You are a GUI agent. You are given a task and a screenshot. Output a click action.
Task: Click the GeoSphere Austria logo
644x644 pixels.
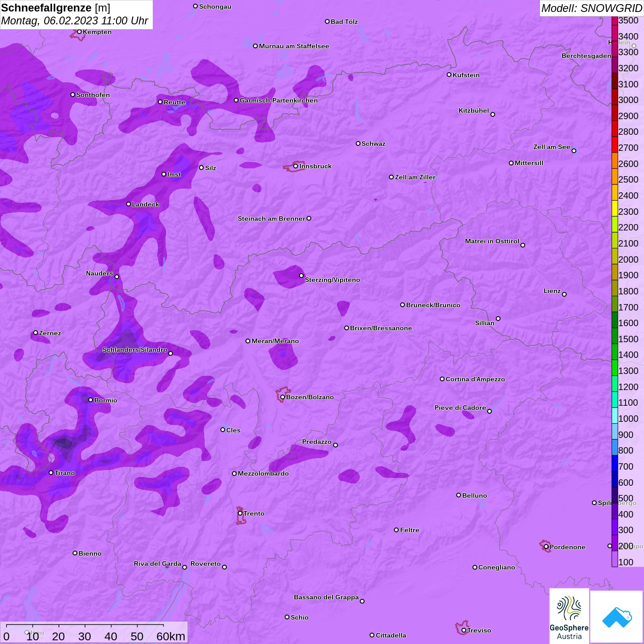click(x=569, y=616)
